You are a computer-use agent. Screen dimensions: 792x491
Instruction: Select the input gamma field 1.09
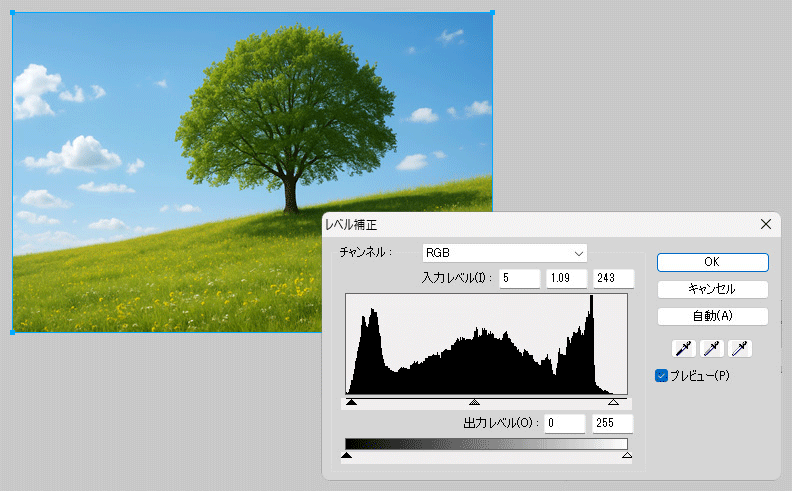[567, 278]
